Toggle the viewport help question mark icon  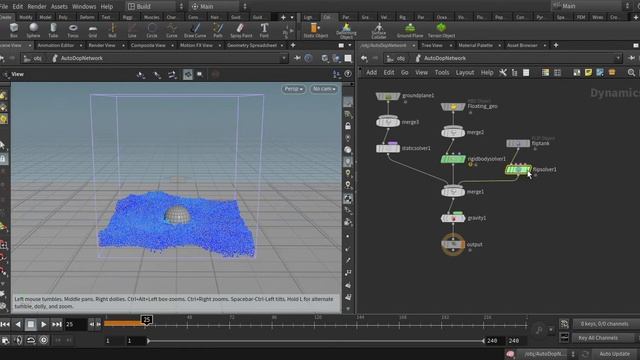click(348, 74)
